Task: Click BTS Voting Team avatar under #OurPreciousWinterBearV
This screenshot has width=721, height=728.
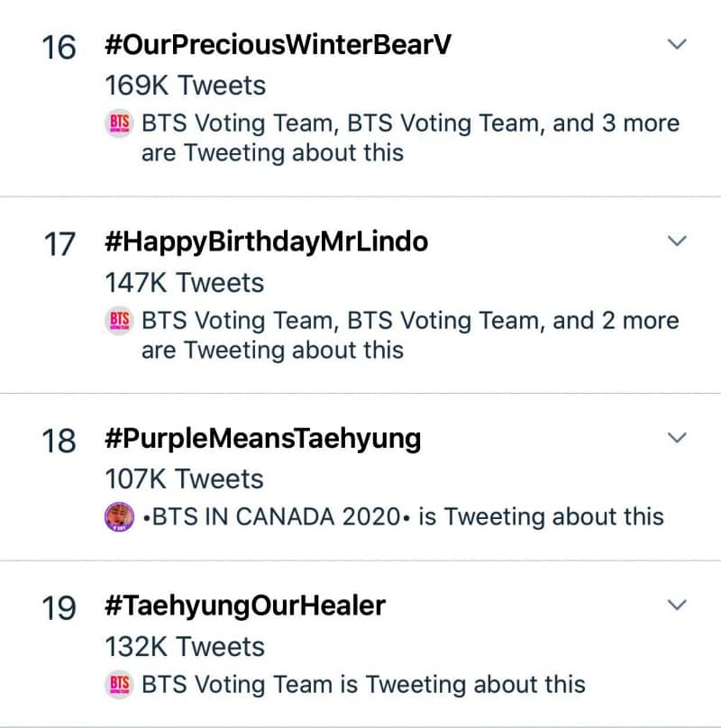Action: pos(120,123)
